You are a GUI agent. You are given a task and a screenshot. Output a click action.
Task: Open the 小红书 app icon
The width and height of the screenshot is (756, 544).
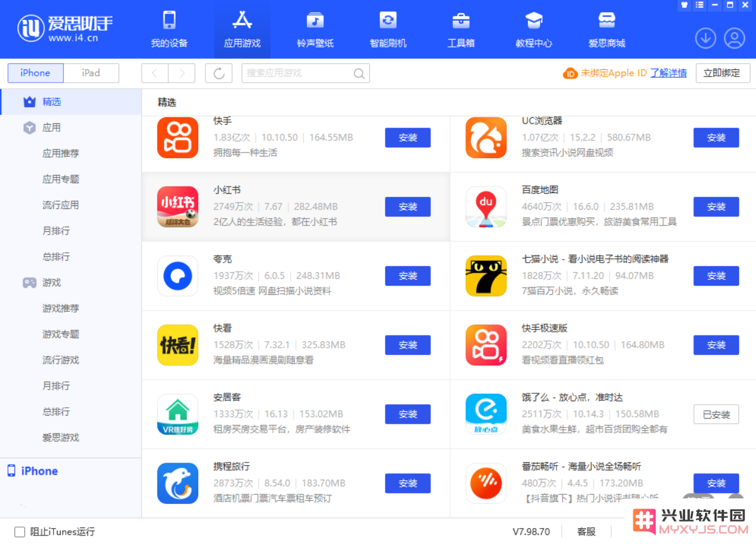[177, 207]
